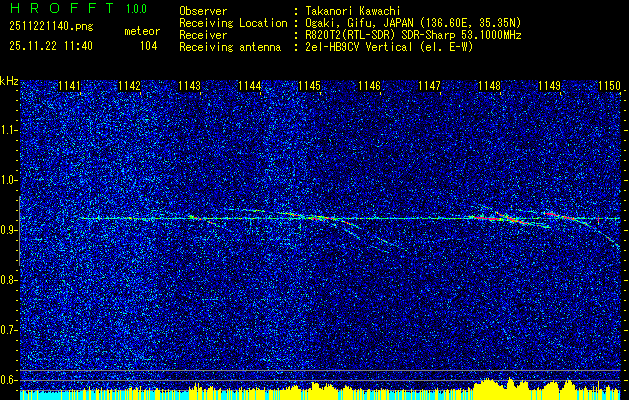
Task: Click the R820T2(RTL-SDR) receiver description
Action: coord(414,35)
